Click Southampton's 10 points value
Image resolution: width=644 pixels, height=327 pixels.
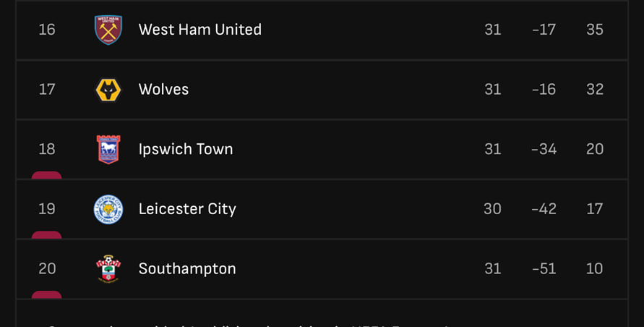tap(595, 269)
